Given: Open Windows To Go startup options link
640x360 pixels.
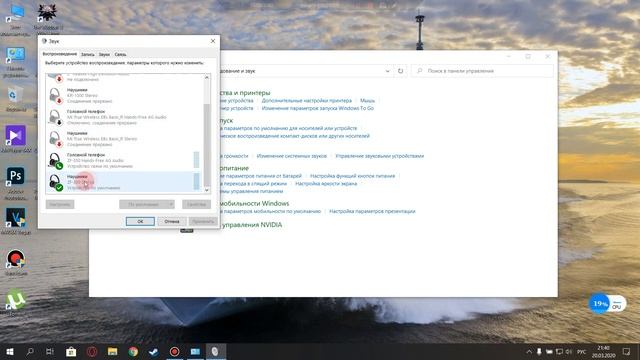Looking at the screenshot, I should 318,108.
